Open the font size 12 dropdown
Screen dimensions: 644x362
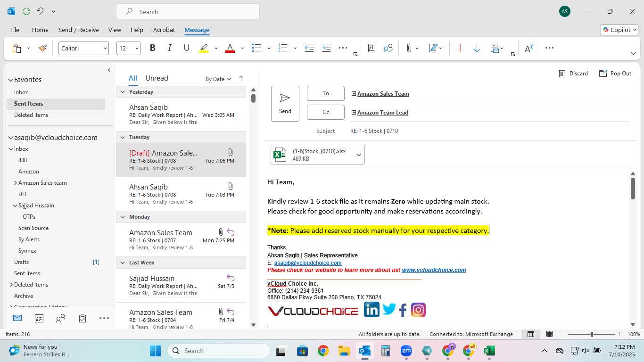pos(137,48)
